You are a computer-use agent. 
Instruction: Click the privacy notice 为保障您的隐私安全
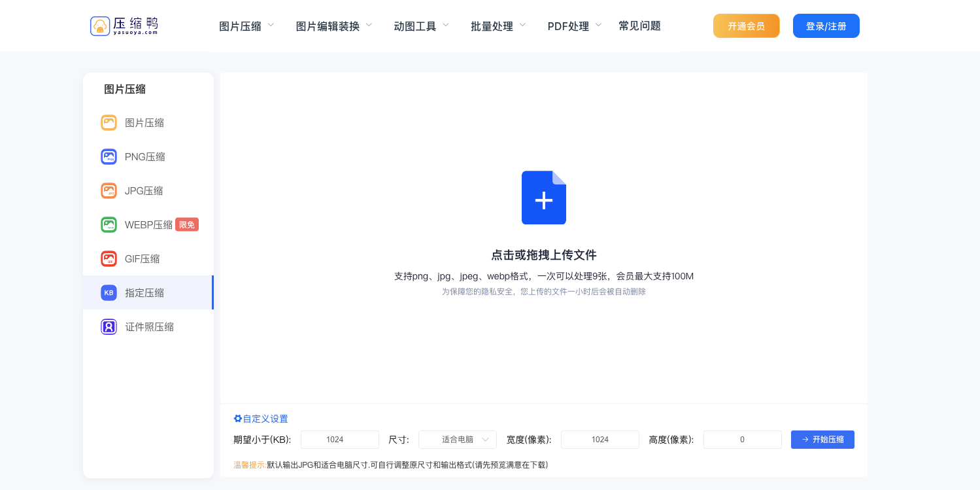point(544,292)
